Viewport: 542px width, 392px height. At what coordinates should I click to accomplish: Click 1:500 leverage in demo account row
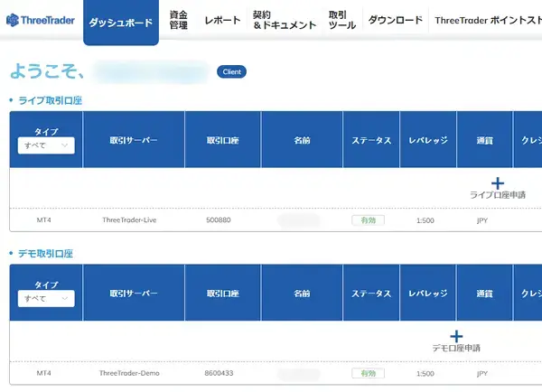425,374
